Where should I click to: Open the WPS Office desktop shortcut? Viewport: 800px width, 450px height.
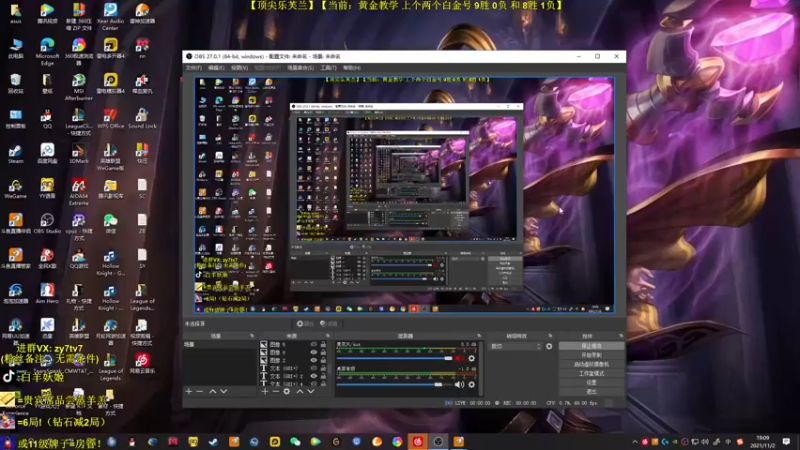tap(110, 119)
